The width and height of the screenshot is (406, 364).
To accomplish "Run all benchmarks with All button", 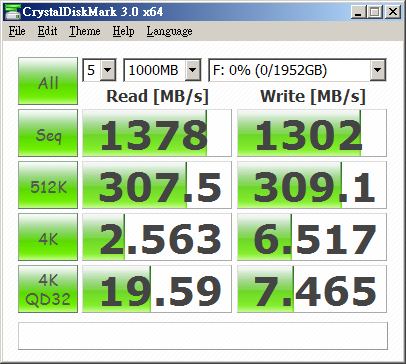I will (48, 81).
